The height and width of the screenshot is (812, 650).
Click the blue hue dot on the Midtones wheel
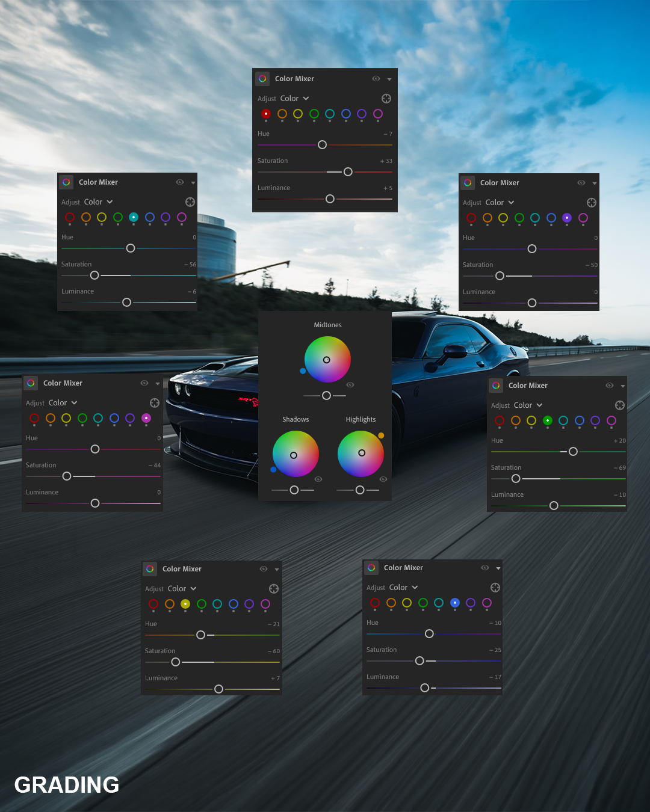(x=303, y=371)
